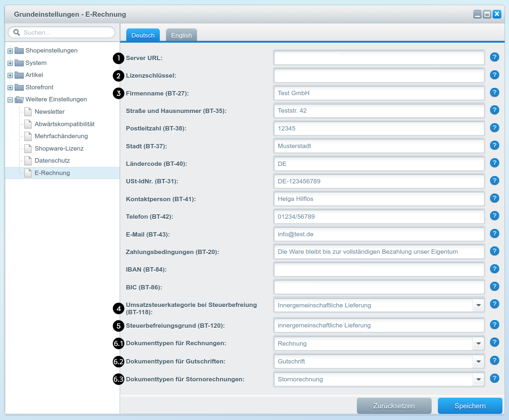Show help for USt-IdNr. (BT-31)
The width and height of the screenshot is (509, 420).
[494, 180]
